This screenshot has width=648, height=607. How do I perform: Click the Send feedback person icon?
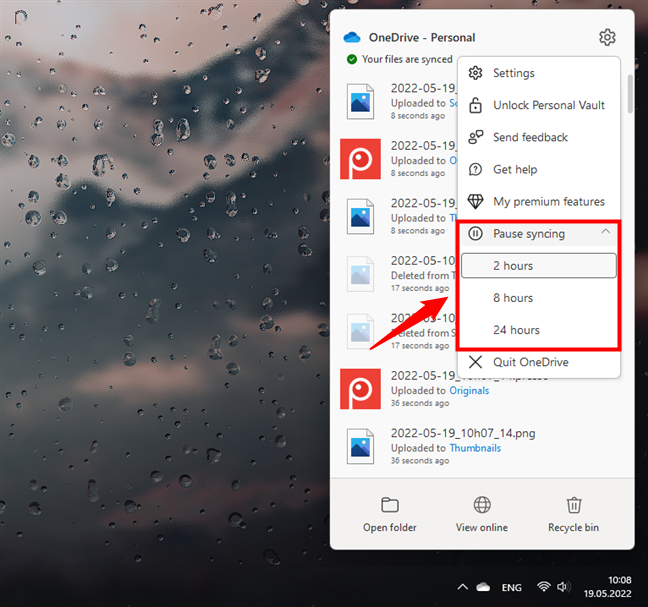pos(475,137)
